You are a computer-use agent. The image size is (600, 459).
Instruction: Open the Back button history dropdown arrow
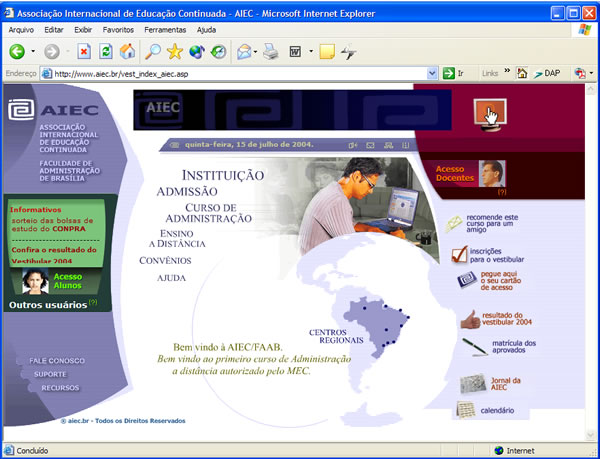pos(33,52)
